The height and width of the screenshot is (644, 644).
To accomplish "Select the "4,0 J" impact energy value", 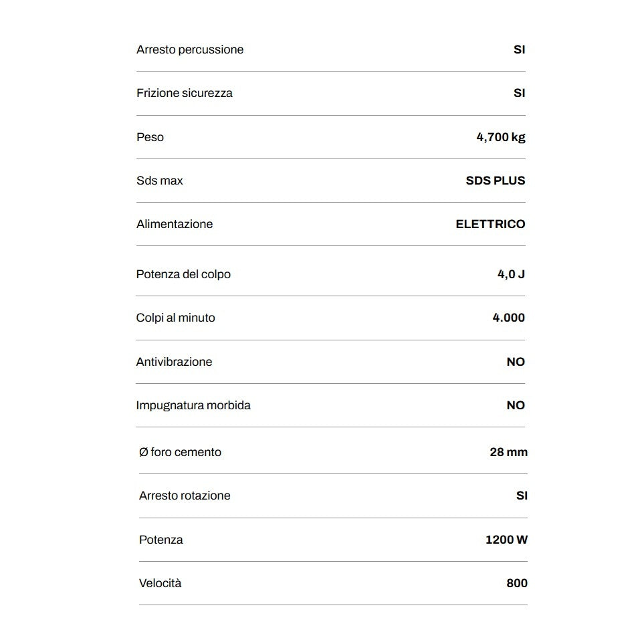I will (511, 274).
